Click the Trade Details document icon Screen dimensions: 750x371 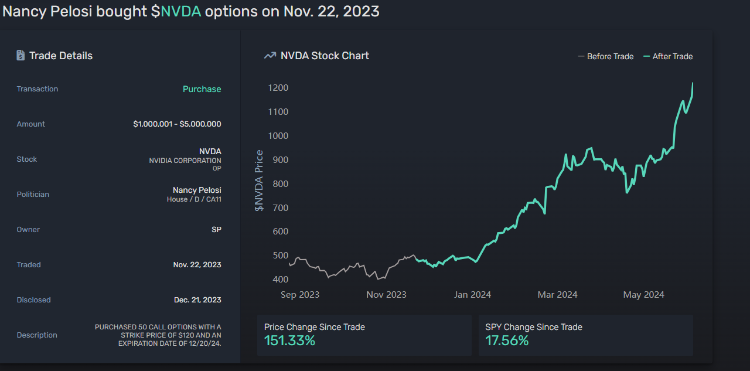[21, 56]
